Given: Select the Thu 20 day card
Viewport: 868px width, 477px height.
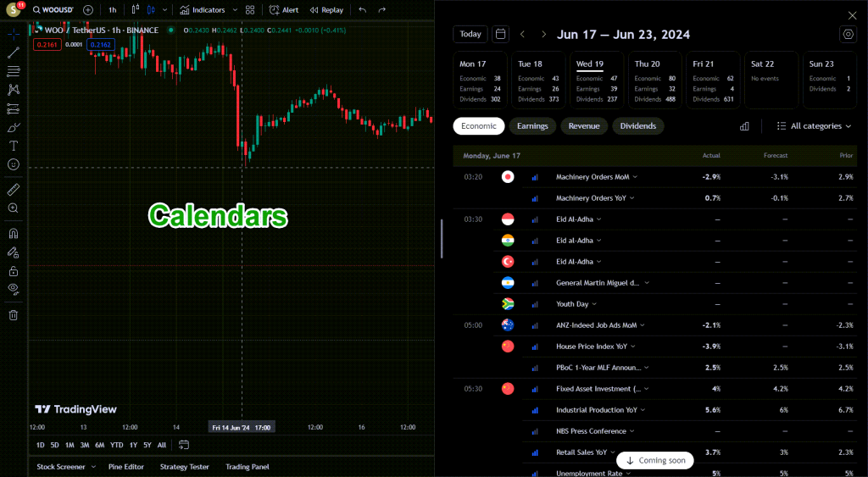Looking at the screenshot, I should 655,80.
